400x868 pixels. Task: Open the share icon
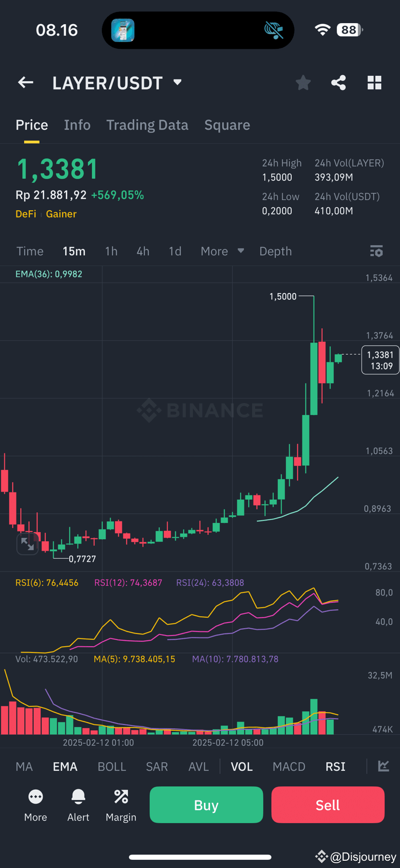click(x=339, y=83)
